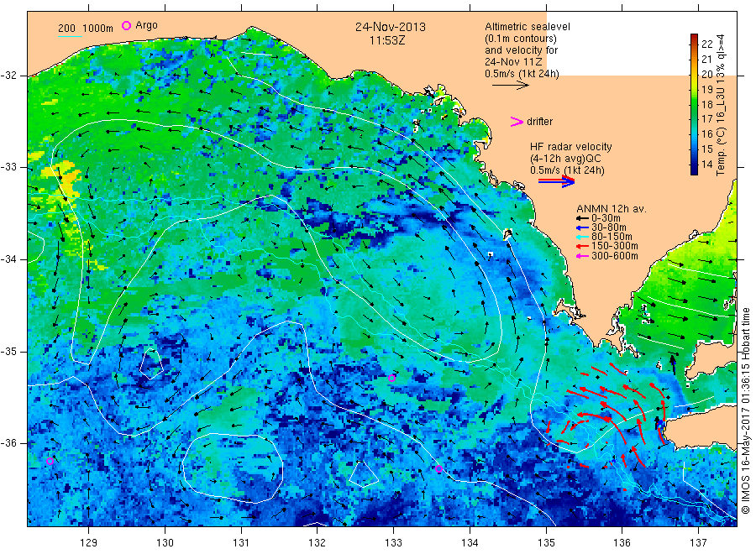Click the longitude label 129
756x554 pixels.
89,543
